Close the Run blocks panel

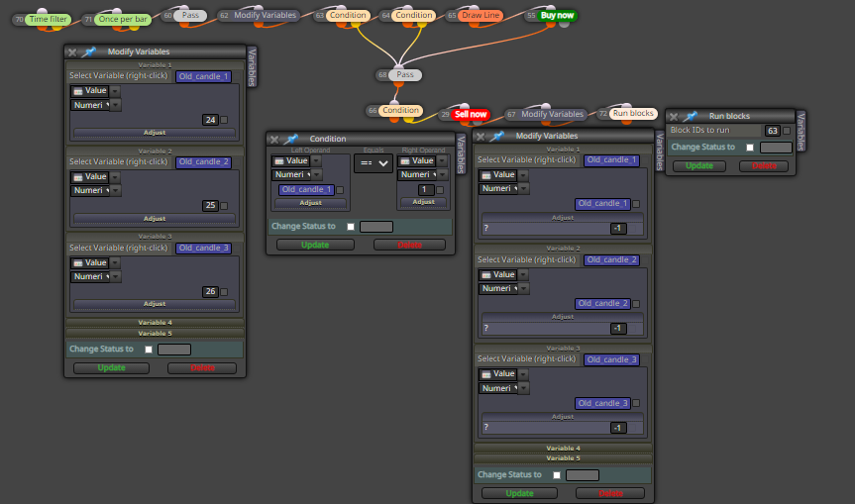(x=674, y=117)
